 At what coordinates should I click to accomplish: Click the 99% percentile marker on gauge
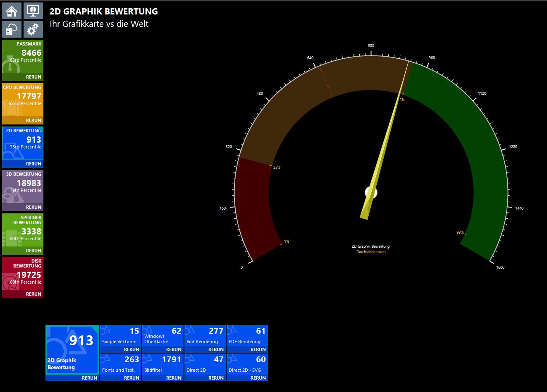[460, 232]
